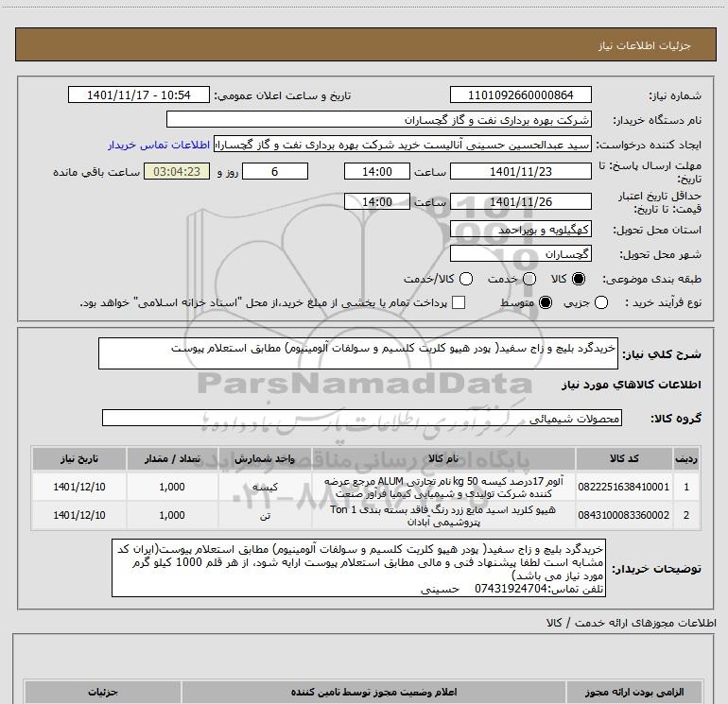Screen dimensions: 728x704
Task: Click response deadline date 1401/11/23
Action: pos(520,171)
